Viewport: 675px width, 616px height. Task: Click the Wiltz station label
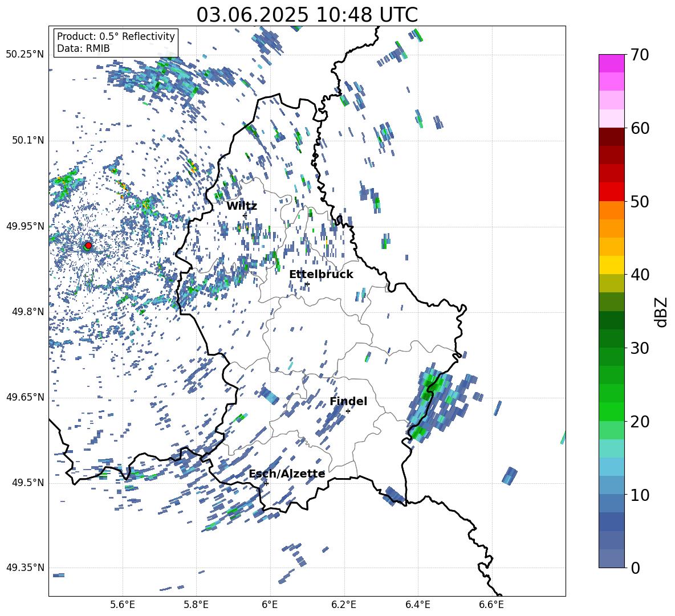242,206
